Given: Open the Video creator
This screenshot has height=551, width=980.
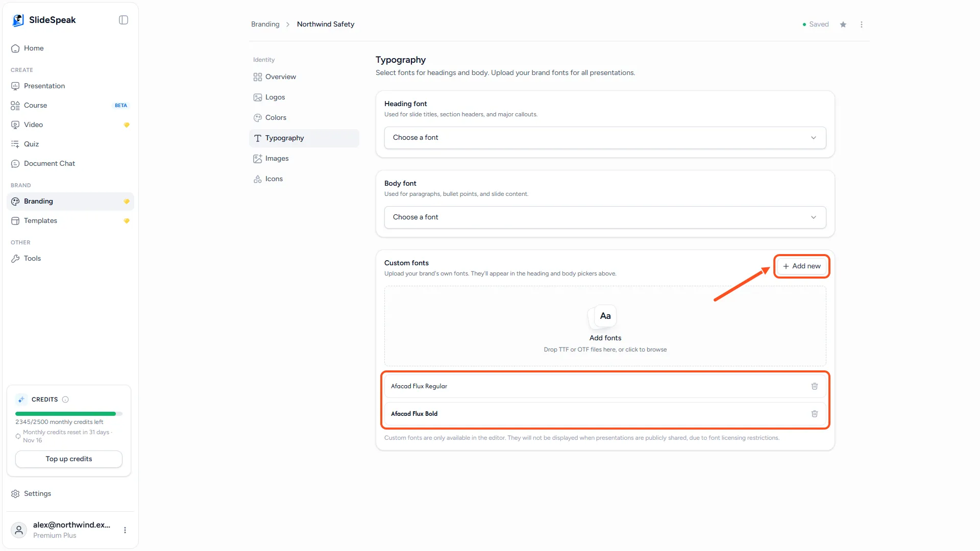Looking at the screenshot, I should 70,124.
